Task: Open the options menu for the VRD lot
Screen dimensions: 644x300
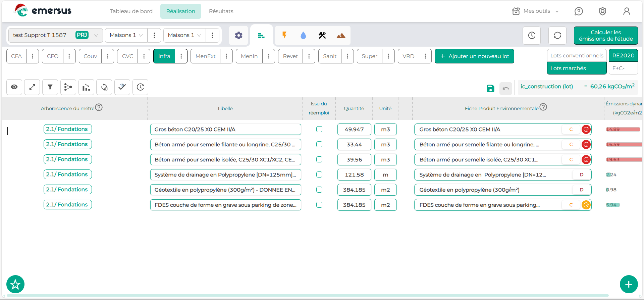Action: coord(425,56)
